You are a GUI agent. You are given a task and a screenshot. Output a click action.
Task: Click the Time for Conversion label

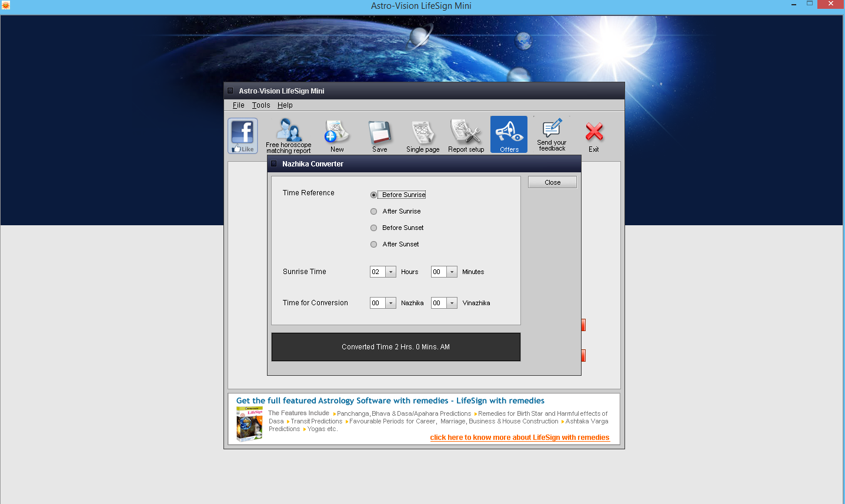[316, 303]
